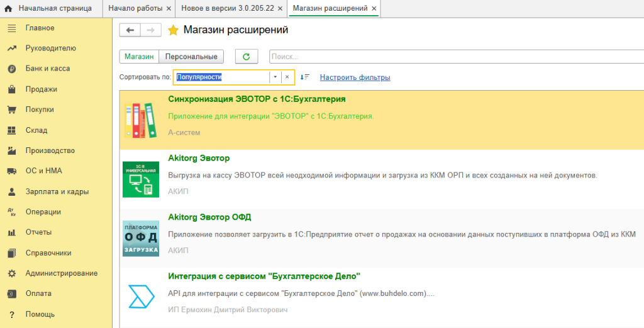Close the Новое в версии 3.0.205.22 tab
The height and width of the screenshot is (328, 644).
point(280,9)
